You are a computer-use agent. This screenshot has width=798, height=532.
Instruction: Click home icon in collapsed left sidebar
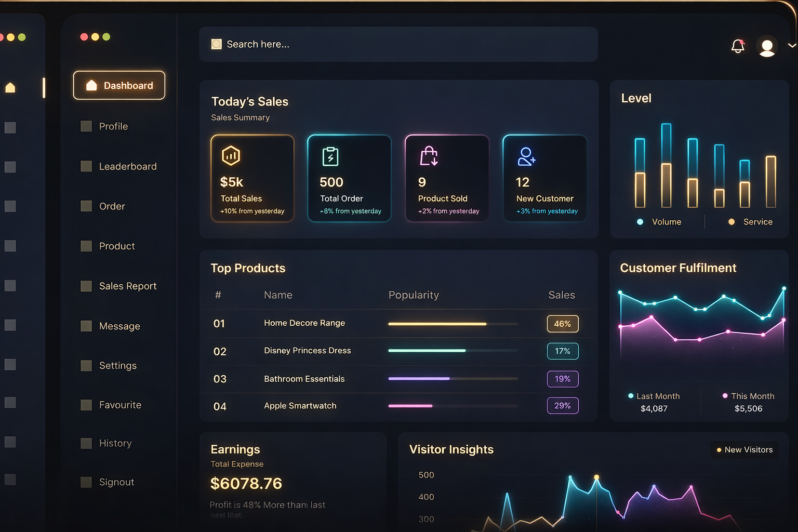coord(10,87)
